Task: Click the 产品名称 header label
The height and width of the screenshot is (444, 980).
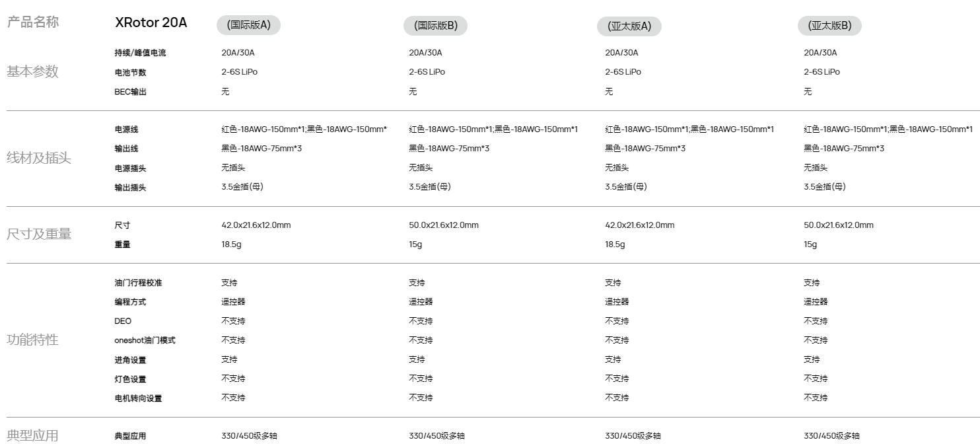Action: (32, 22)
